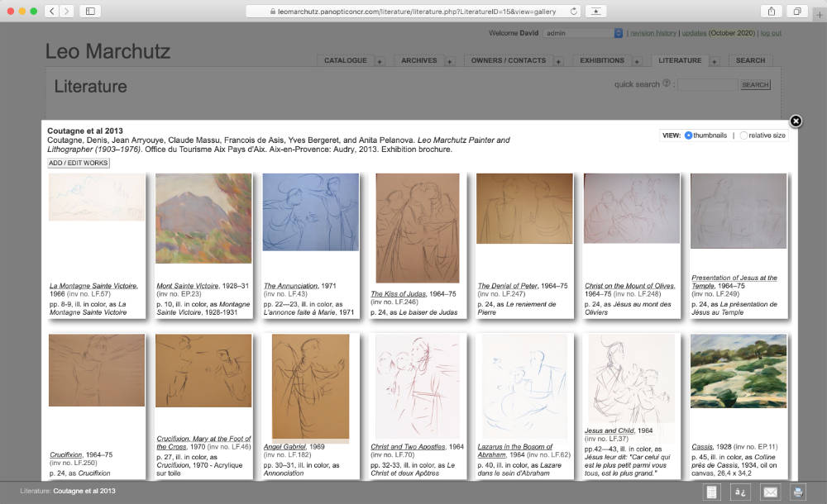Viewport: 827px width, 504px height.
Task: Open the LITERATURE tab
Action: click(680, 60)
